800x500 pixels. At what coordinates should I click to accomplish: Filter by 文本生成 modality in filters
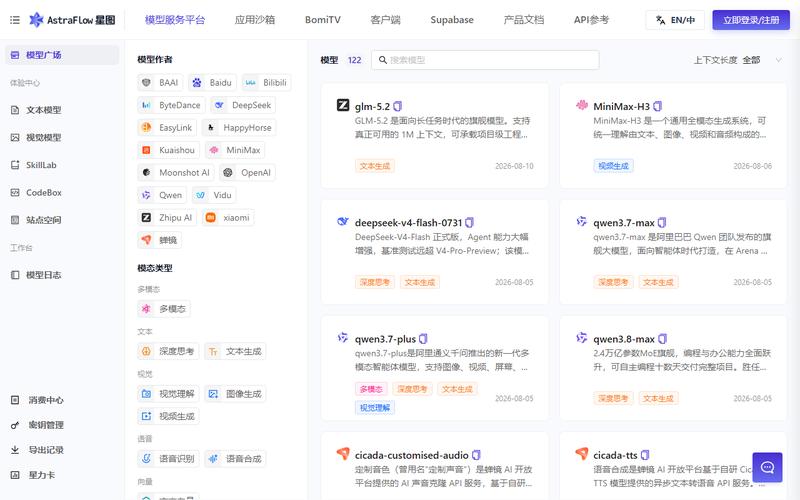tap(235, 351)
